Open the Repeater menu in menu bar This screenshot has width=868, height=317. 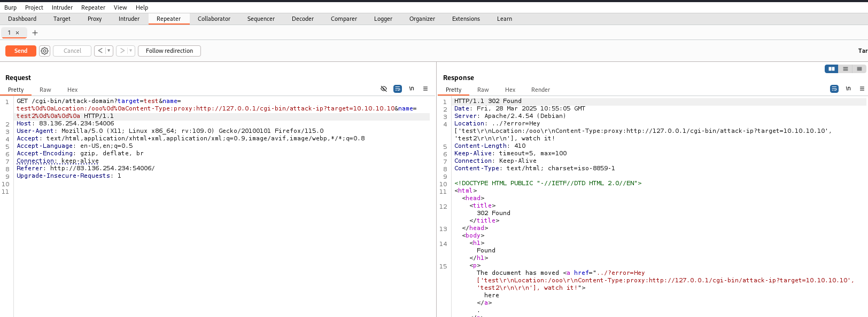point(94,7)
